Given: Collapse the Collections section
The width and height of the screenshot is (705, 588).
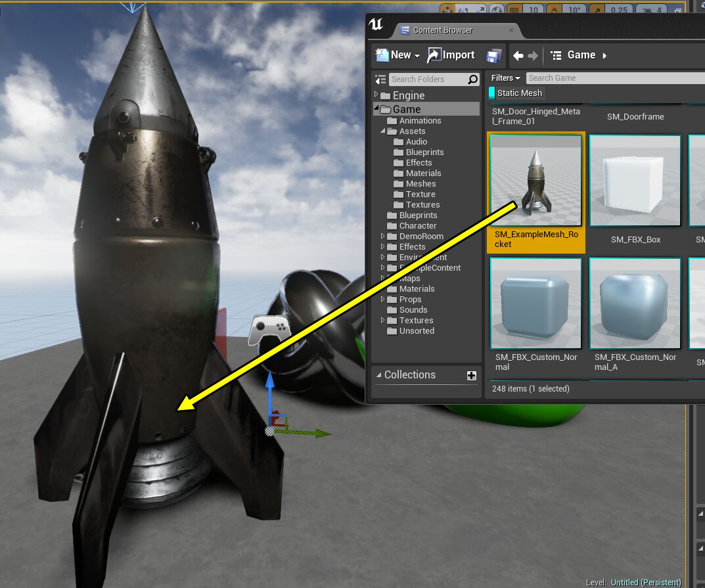Looking at the screenshot, I should point(379,375).
